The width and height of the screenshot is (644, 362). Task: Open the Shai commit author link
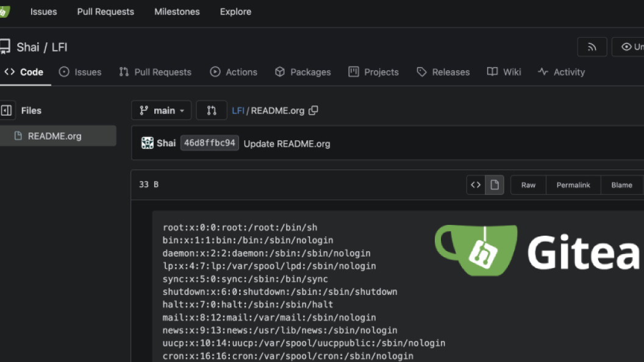click(x=166, y=143)
